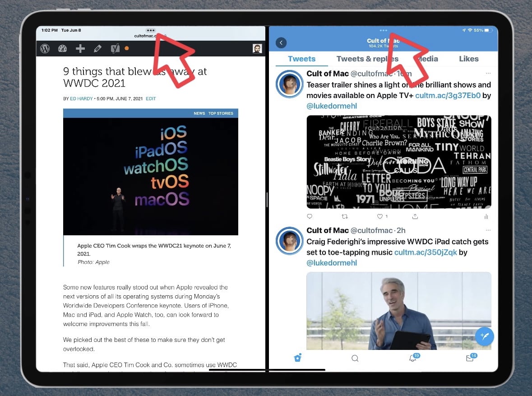Open messages envelope with 14 badge
This screenshot has height=396, width=532.
click(x=470, y=359)
